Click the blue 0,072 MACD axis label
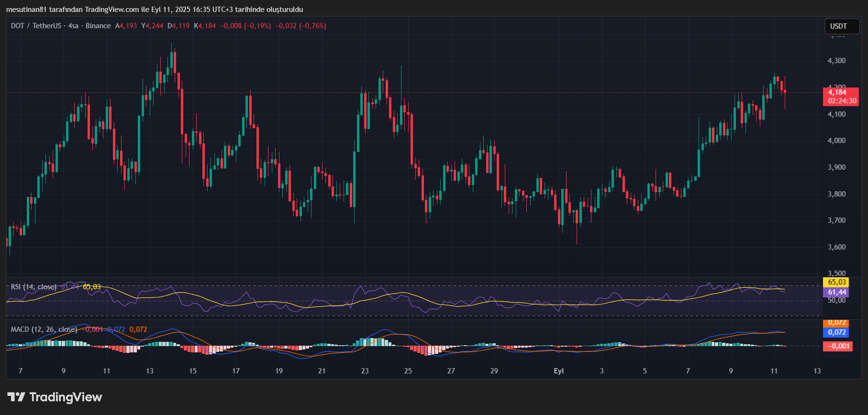The height and width of the screenshot is (415, 868). (x=836, y=332)
